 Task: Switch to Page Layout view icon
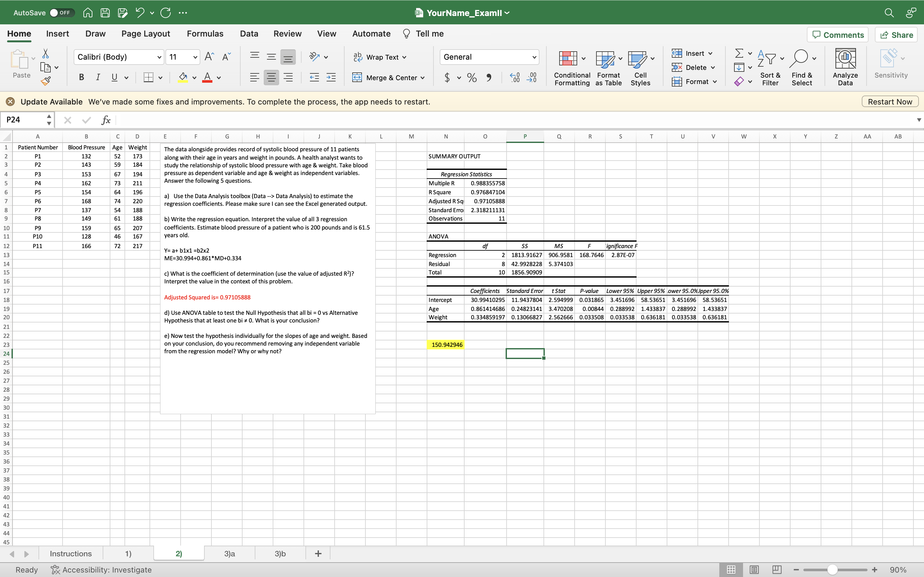point(754,570)
